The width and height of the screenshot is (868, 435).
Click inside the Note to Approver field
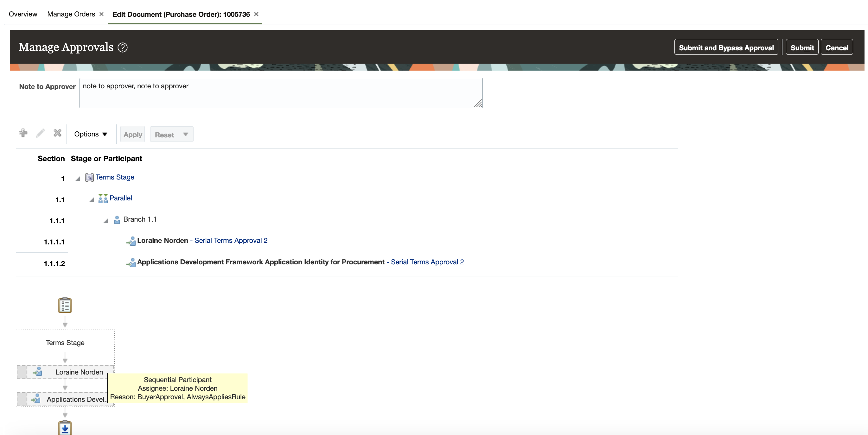coord(281,93)
